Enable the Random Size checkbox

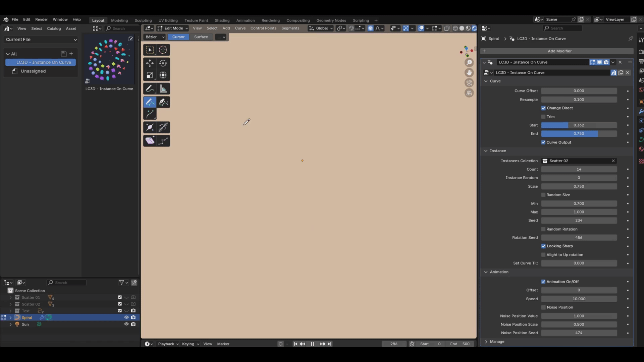(543, 195)
